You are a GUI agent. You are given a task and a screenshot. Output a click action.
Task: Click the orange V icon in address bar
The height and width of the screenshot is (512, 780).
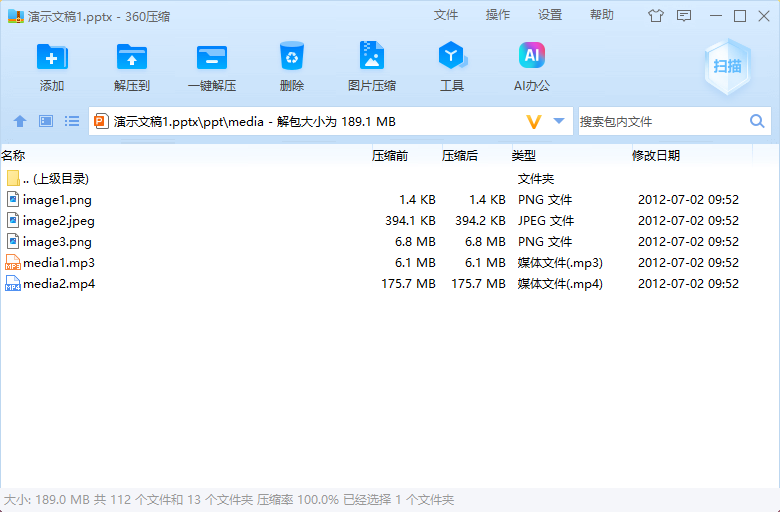click(x=534, y=121)
